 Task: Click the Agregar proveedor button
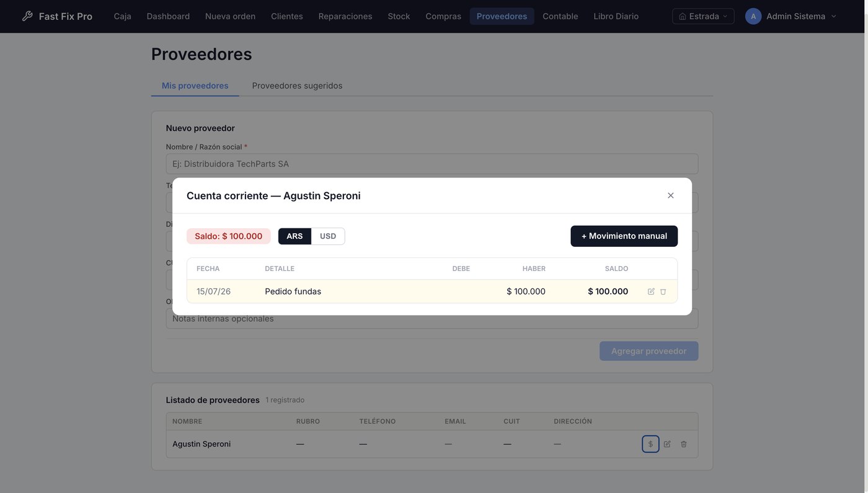pos(649,351)
